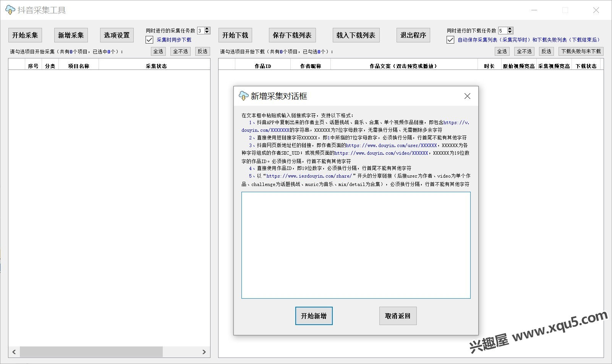This screenshot has height=364, width=612.
Task: Click 全选 in the download list panel
Action: click(x=502, y=51)
